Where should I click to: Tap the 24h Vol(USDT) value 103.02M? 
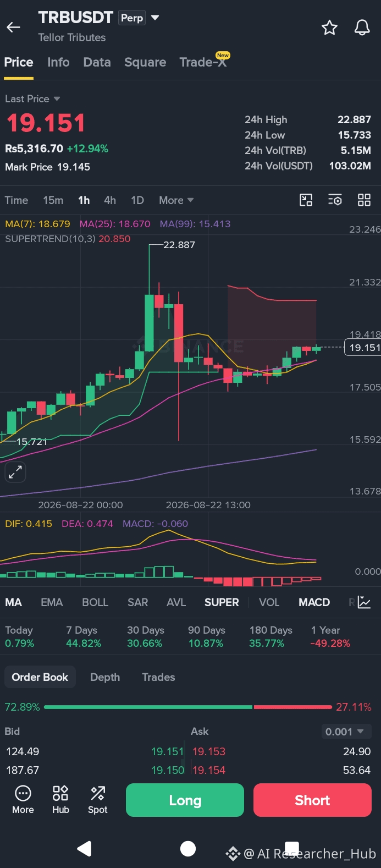point(350,166)
